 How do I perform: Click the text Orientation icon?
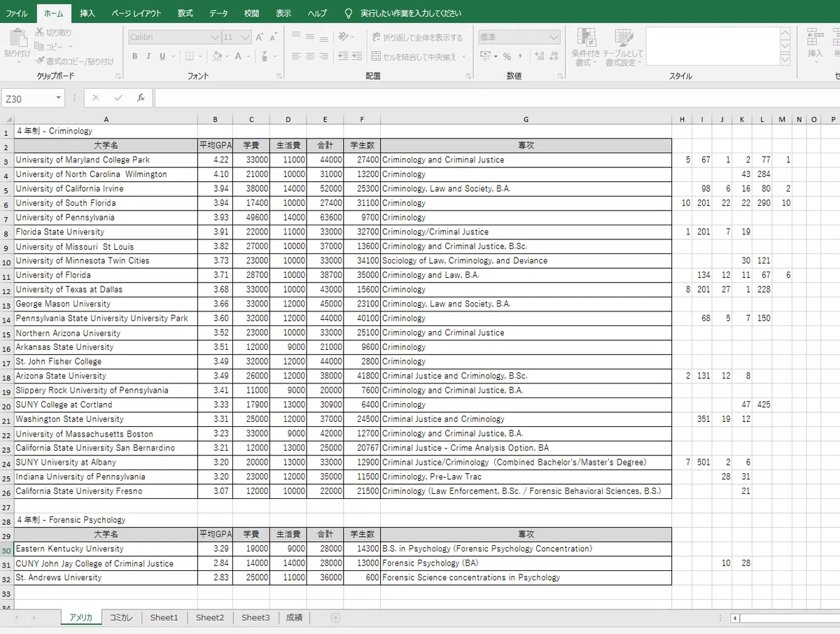coord(343,36)
